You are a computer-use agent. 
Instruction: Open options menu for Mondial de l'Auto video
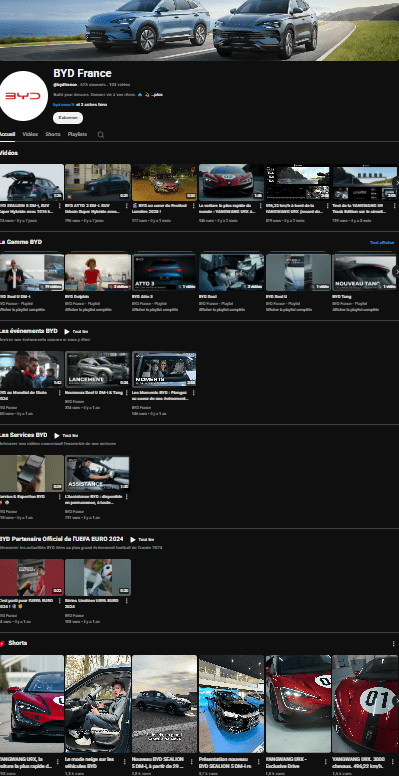pos(59,392)
